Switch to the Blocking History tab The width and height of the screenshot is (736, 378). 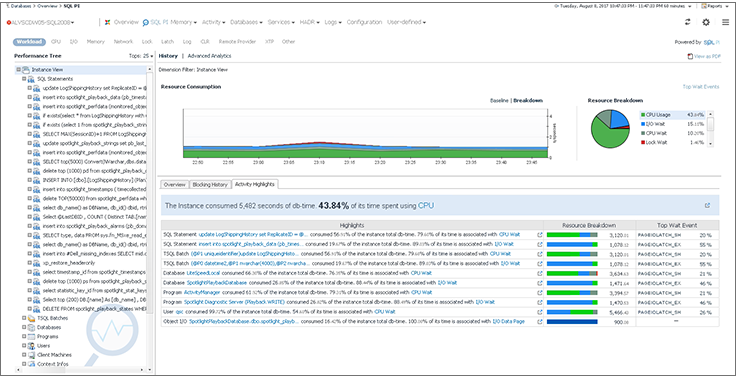pyautogui.click(x=210, y=185)
